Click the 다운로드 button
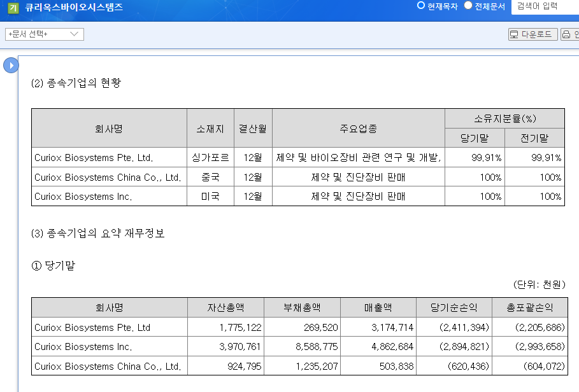The image size is (579, 392). [533, 34]
